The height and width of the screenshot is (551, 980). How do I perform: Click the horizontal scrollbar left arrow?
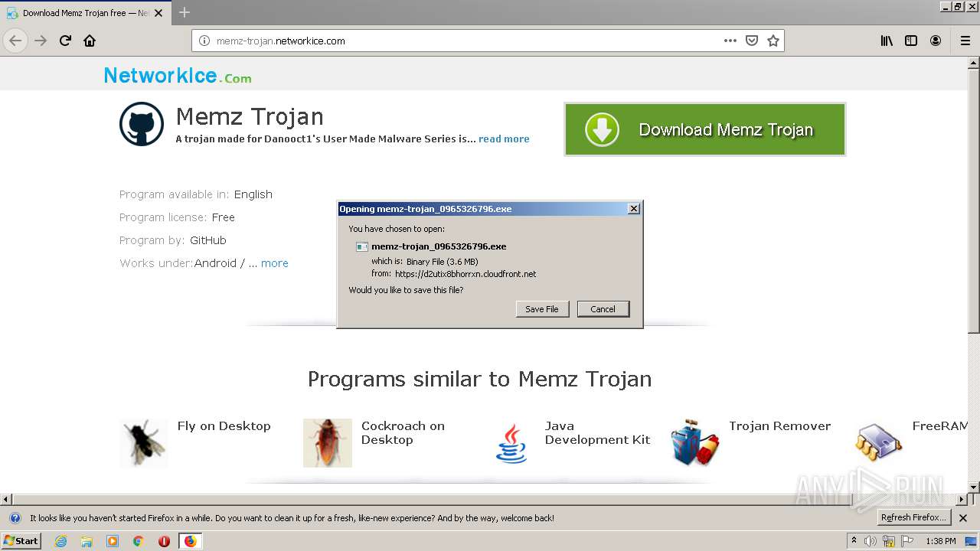6,500
